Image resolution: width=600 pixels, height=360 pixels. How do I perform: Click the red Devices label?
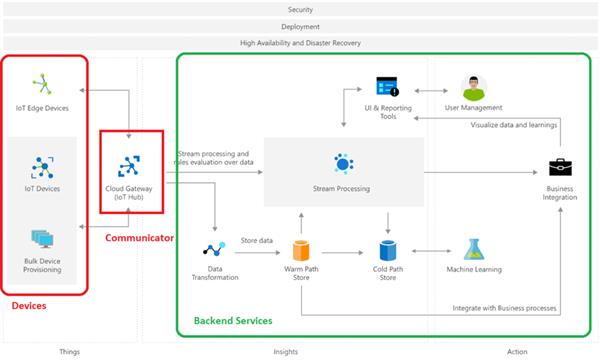29,306
